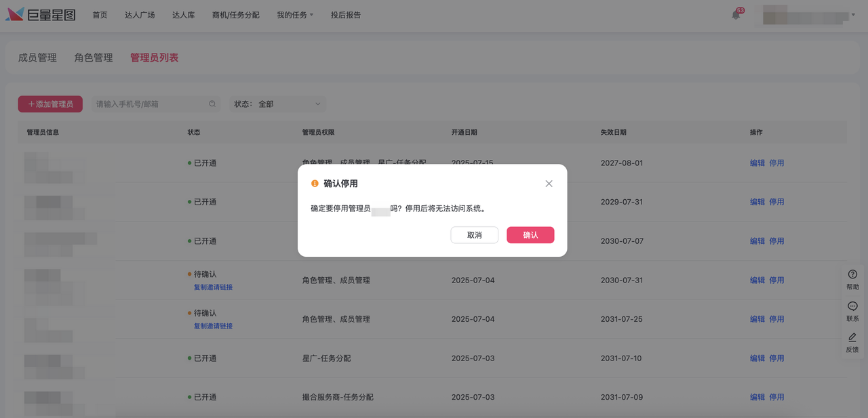Click the 添加管理员 button
The width and height of the screenshot is (868, 418).
[50, 104]
